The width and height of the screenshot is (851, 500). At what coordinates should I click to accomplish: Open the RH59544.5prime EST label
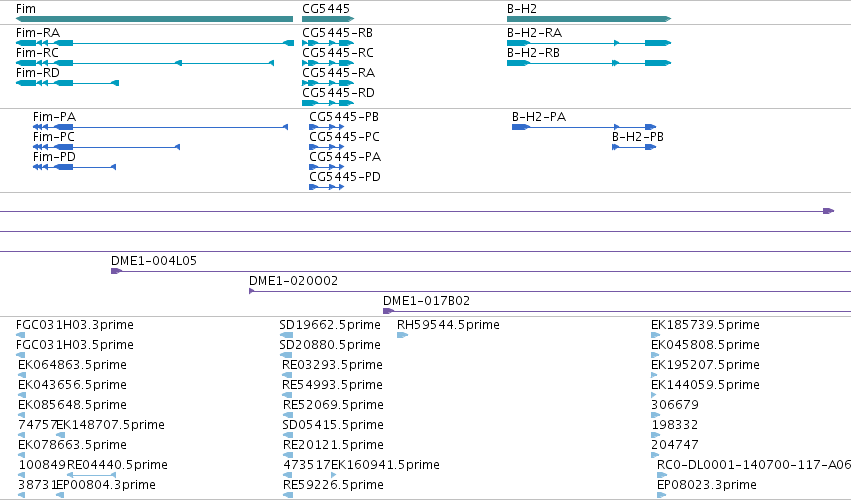click(x=448, y=325)
